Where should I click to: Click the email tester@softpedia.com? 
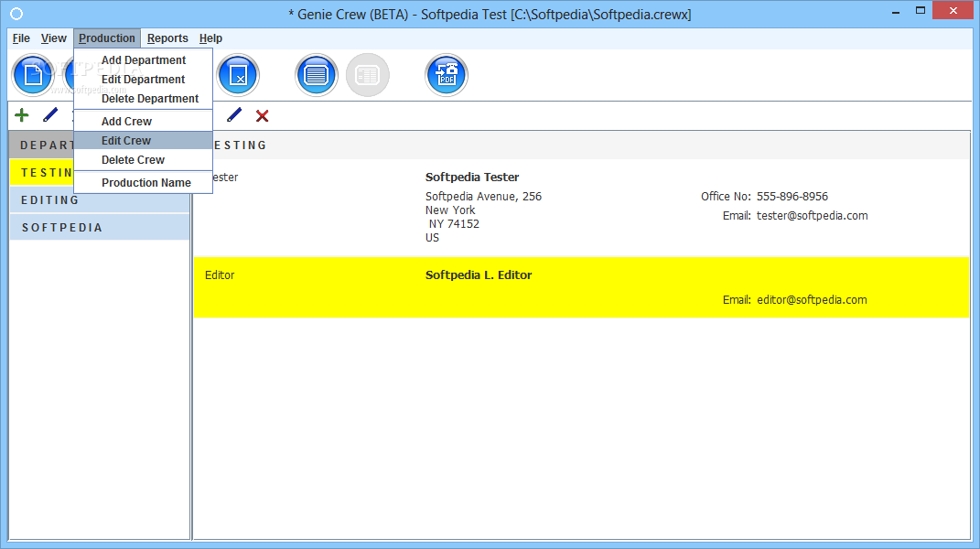(x=812, y=216)
